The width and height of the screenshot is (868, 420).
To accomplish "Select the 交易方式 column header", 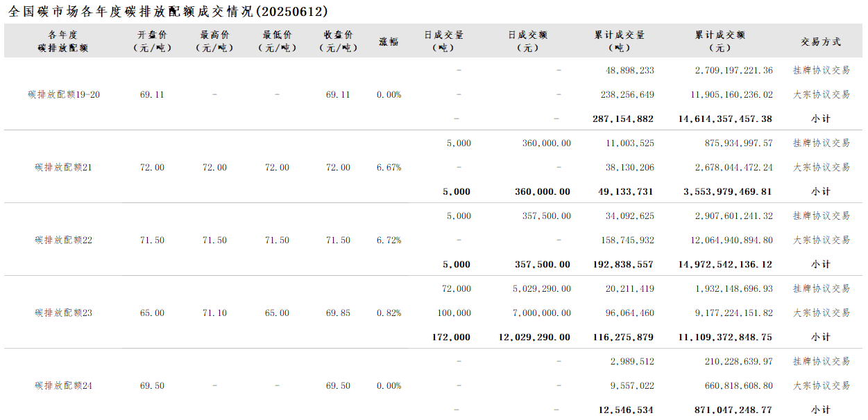I will (x=821, y=41).
